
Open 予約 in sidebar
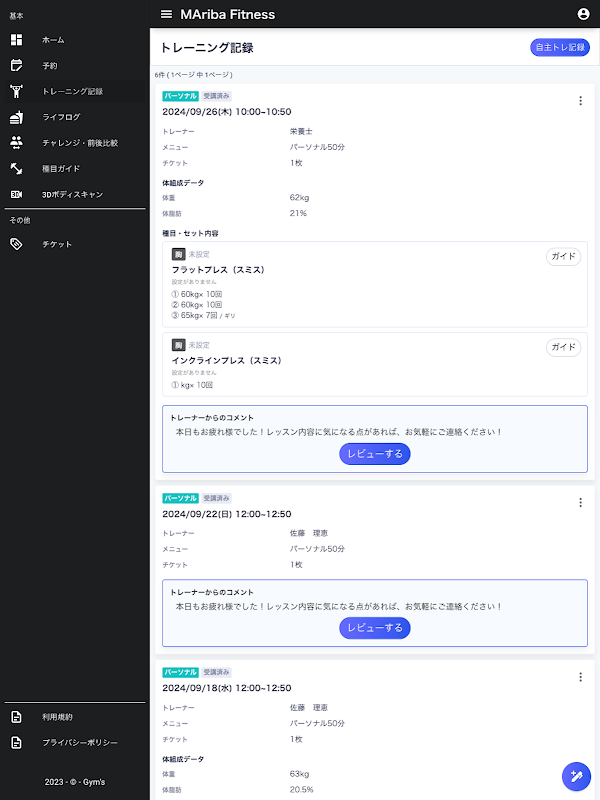click(x=75, y=65)
